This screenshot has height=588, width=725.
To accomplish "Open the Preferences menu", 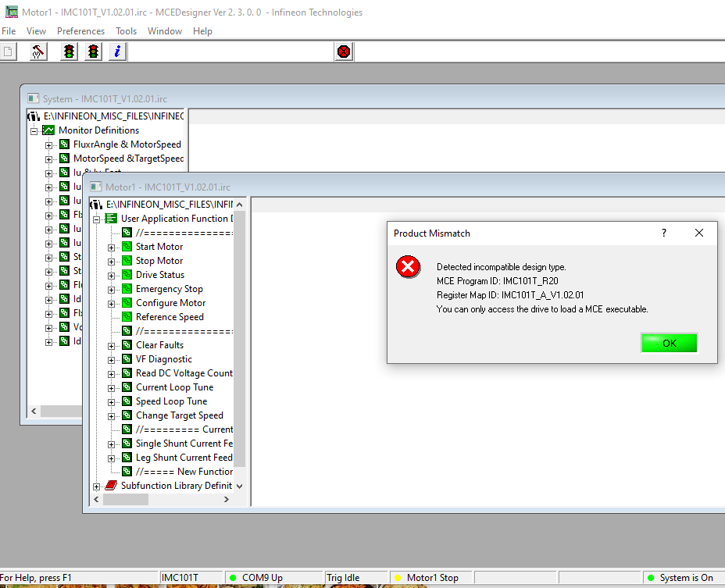I will click(x=80, y=31).
